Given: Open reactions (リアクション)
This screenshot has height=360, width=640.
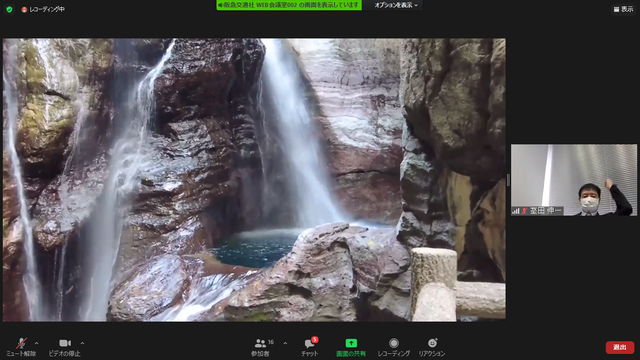Looking at the screenshot, I should point(432,347).
